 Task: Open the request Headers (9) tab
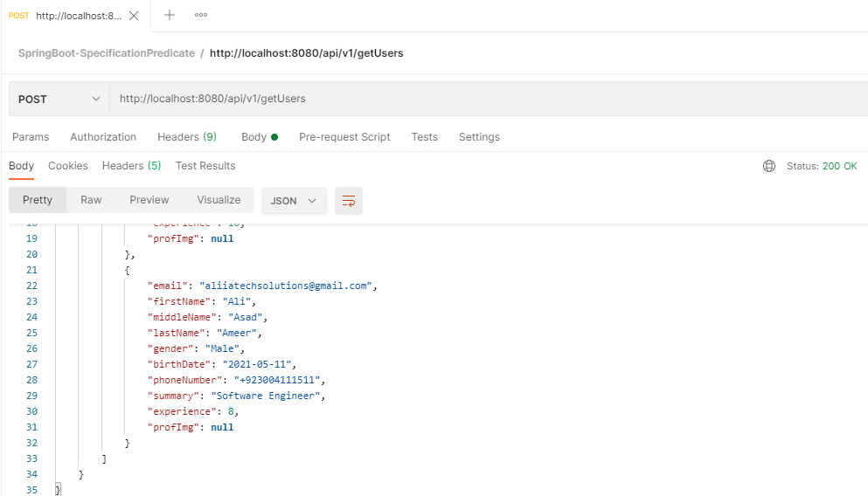click(x=187, y=136)
